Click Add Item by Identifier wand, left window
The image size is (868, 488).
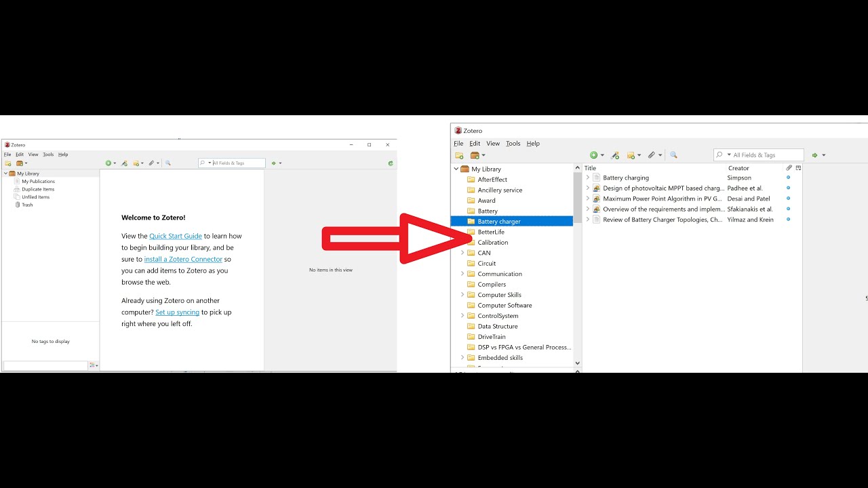[124, 163]
